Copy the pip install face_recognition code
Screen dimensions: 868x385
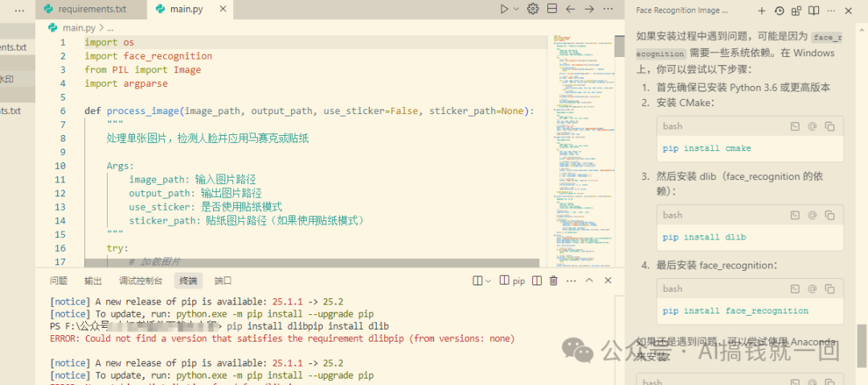point(829,289)
